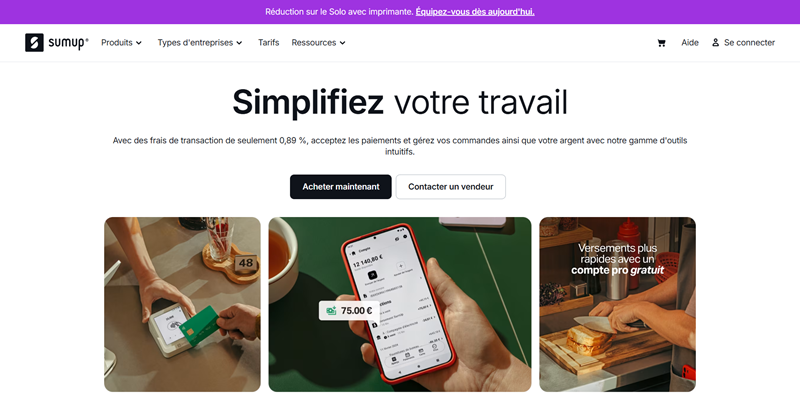
Task: Open the Tarifs menu item
Action: 268,43
